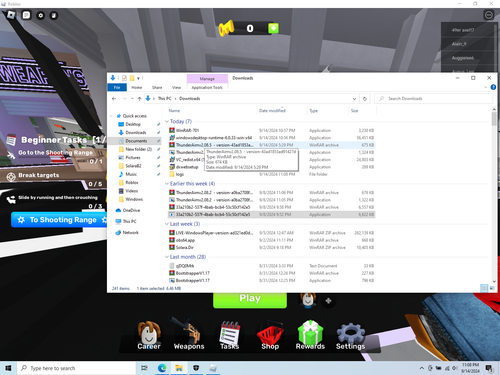Viewport: 500px width, 375px height.
Task: Select Documents in the navigation pane
Action: click(x=136, y=141)
